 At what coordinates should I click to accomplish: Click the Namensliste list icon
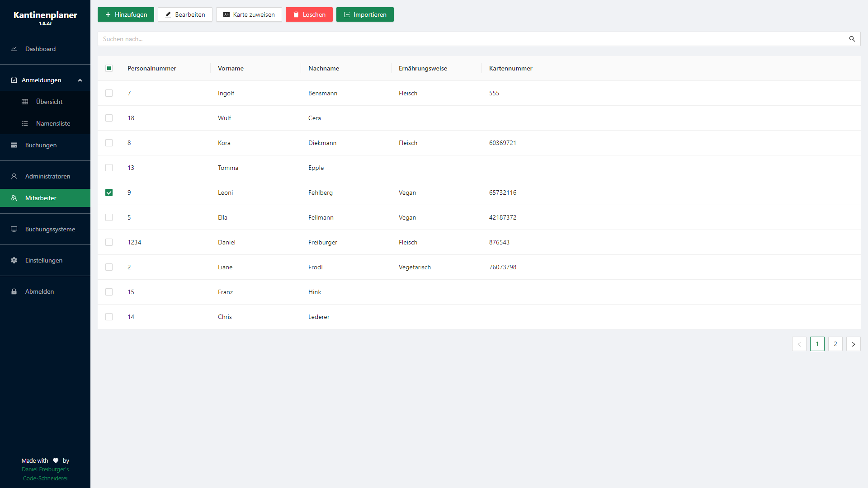tap(25, 123)
